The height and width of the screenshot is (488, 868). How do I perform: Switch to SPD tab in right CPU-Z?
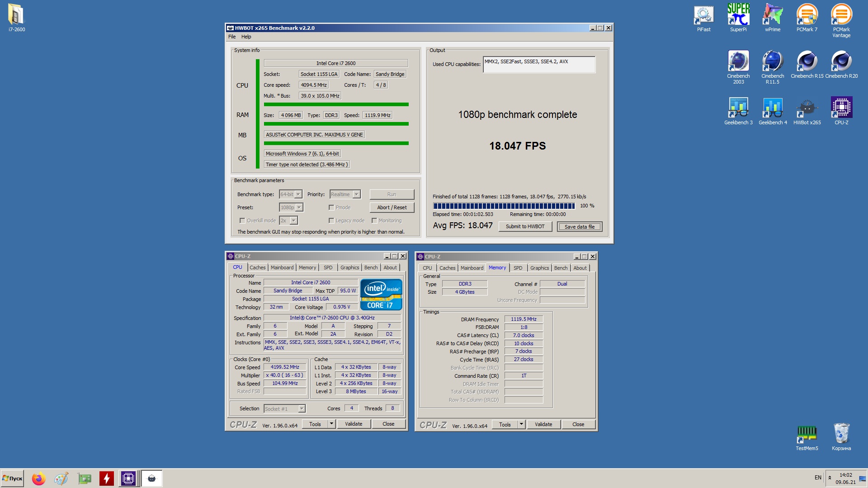(518, 268)
